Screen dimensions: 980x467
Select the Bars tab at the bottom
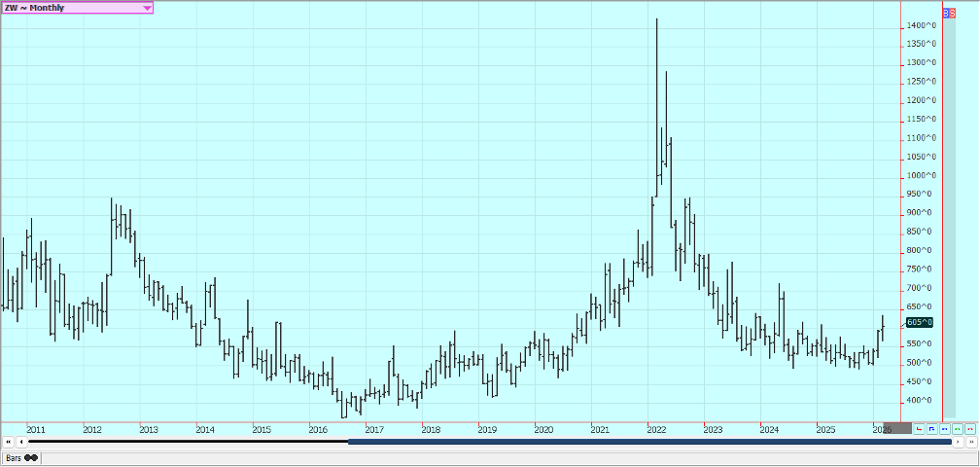click(15, 457)
